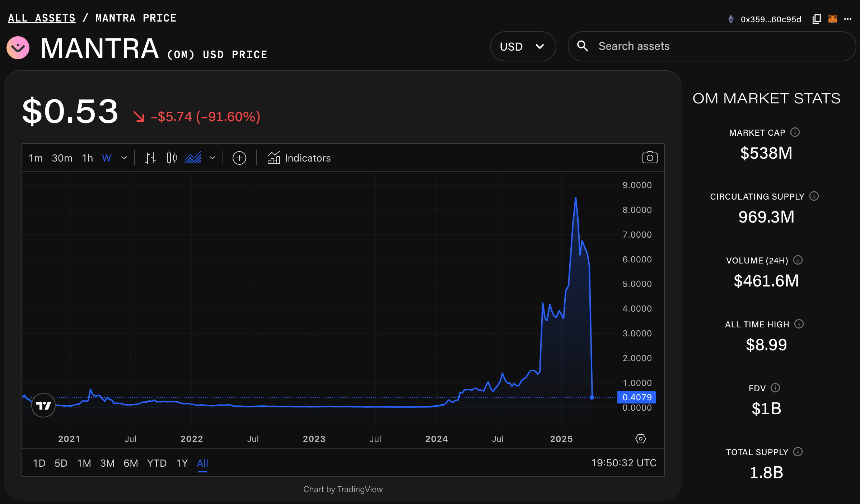860x504 pixels.
Task: Click the MetaMask fox wallet icon
Action: pos(833,19)
